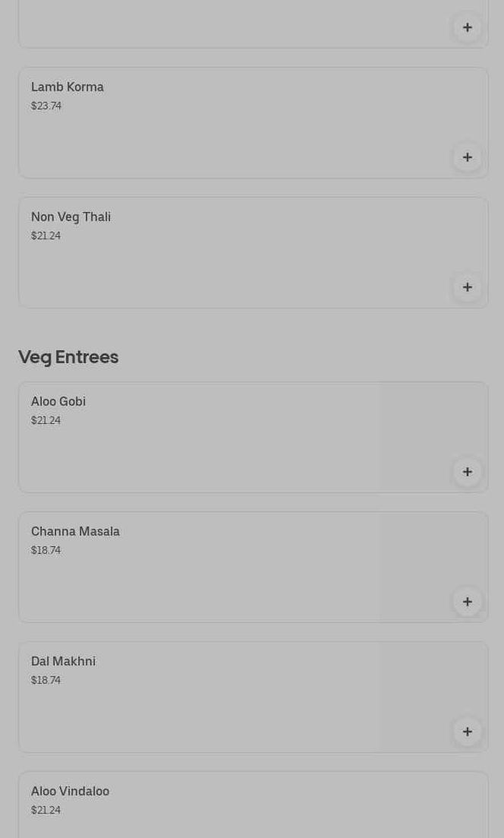Add Non Veg Thali to cart
Screen dimensions: 504x838
point(468,287)
